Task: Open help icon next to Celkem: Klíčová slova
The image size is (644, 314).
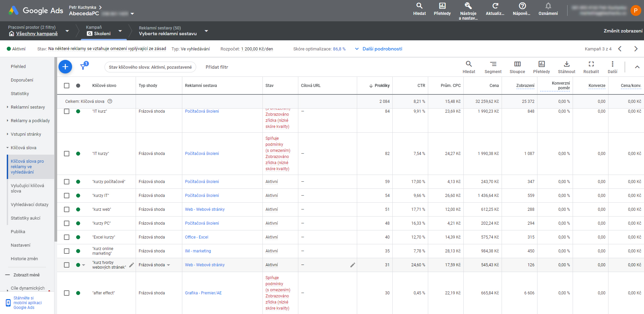Action: click(x=110, y=101)
